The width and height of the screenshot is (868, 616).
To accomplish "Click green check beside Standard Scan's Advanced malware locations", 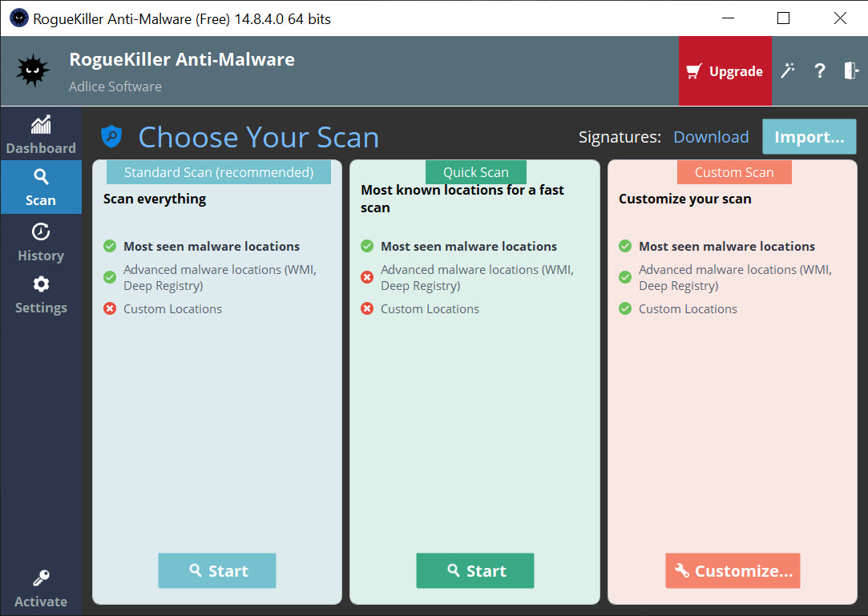I will point(110,276).
